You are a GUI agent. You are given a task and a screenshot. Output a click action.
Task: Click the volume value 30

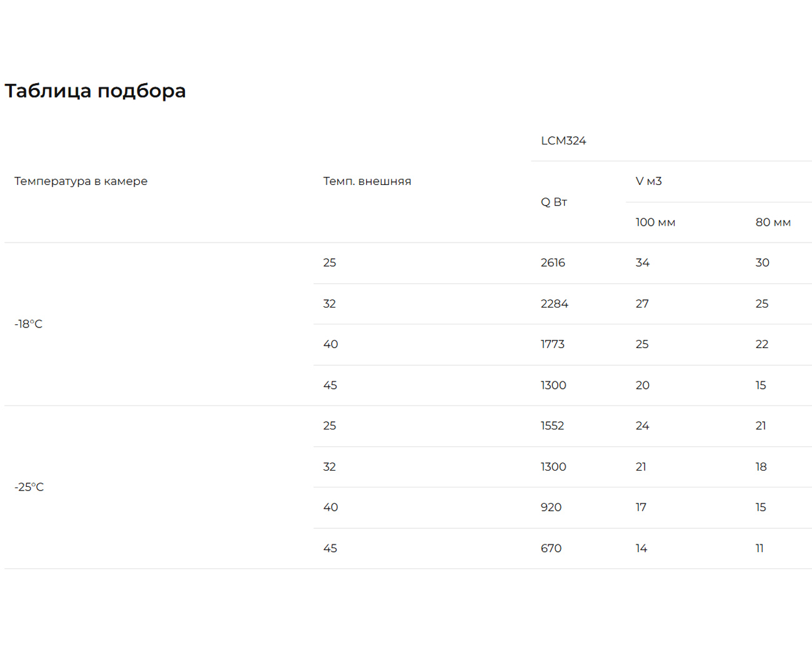pyautogui.click(x=762, y=262)
